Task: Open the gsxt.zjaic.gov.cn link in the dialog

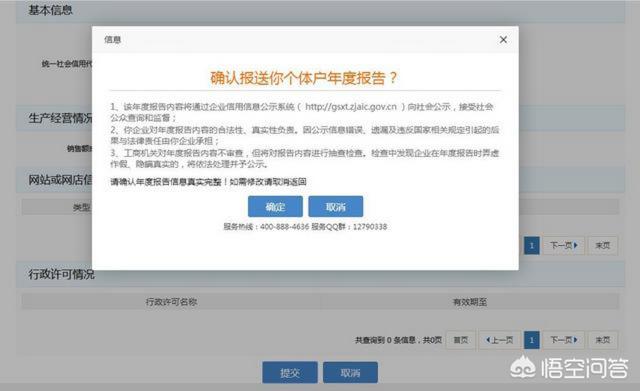Action: click(x=351, y=107)
